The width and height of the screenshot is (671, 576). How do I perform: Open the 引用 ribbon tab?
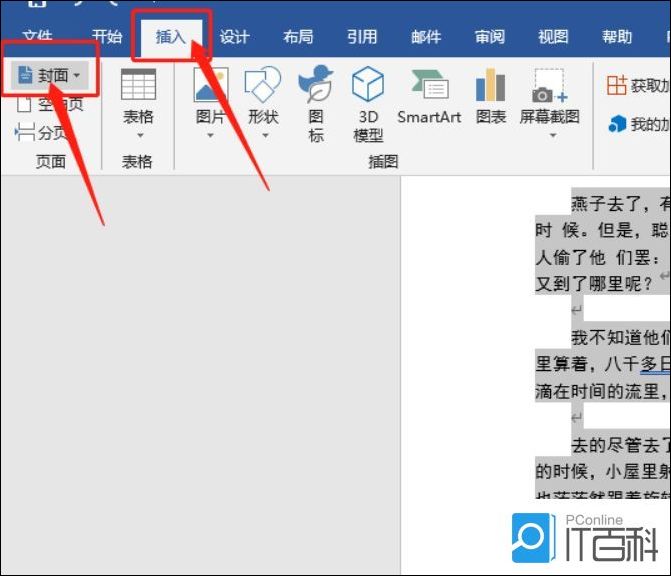(x=362, y=37)
